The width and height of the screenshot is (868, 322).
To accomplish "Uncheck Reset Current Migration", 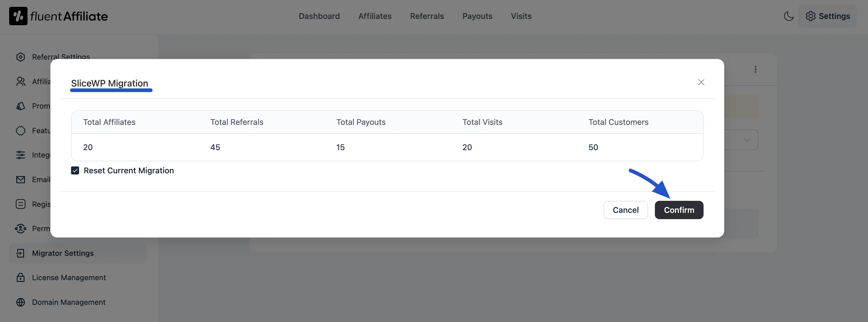I will click(75, 170).
